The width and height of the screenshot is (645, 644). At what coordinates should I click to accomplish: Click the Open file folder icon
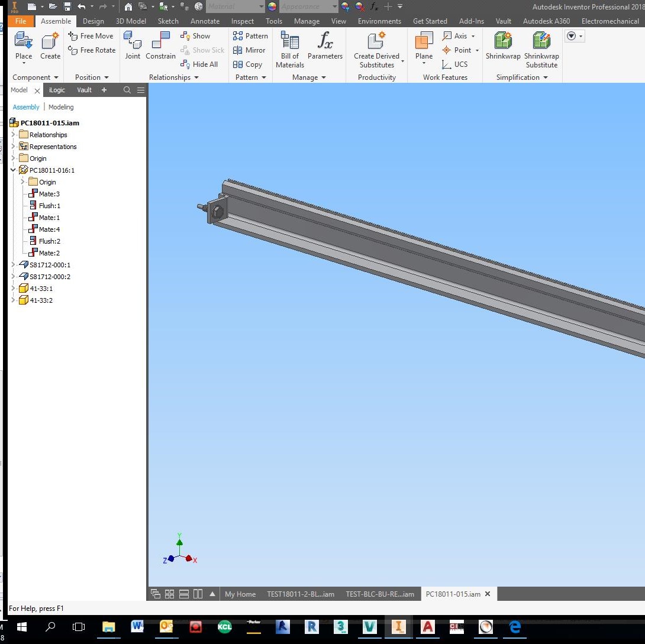click(53, 7)
